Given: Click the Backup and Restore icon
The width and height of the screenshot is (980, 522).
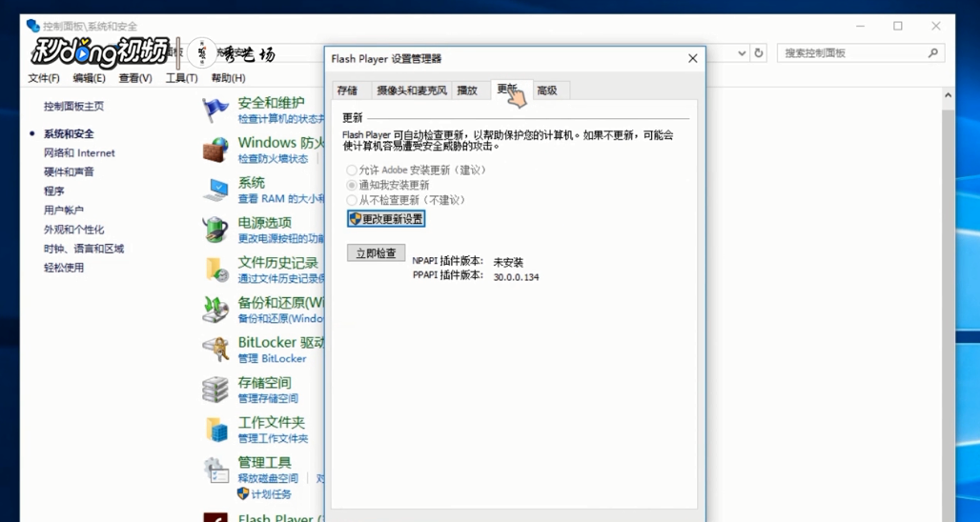Looking at the screenshot, I should 216,310.
